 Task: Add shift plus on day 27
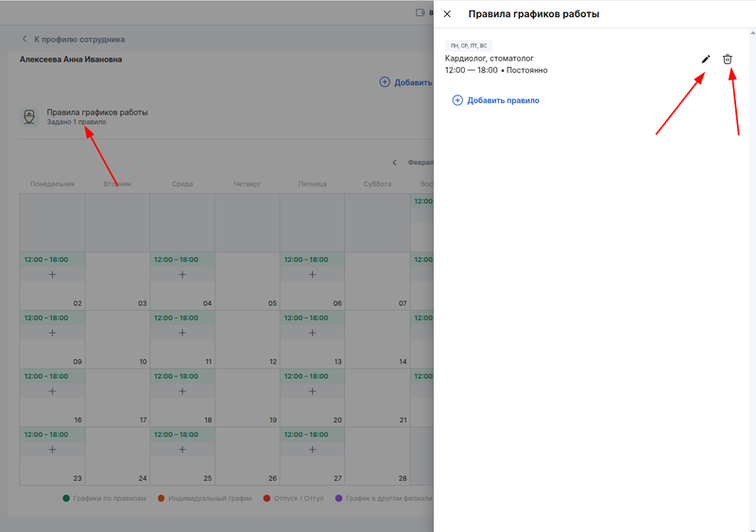pyautogui.click(x=313, y=450)
